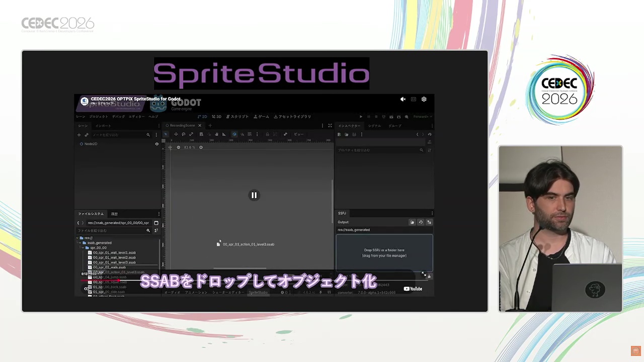Image resolution: width=644 pixels, height=362 pixels.
Task: Switch to the インポート dock tab
Action: click(103, 126)
